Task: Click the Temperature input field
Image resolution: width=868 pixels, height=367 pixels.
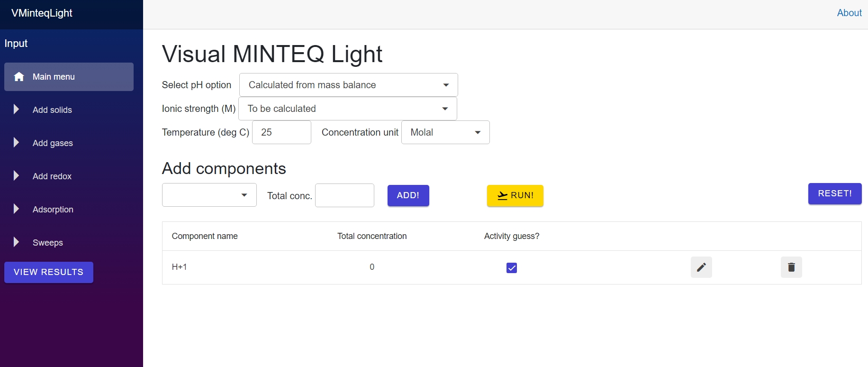Action: click(x=281, y=132)
